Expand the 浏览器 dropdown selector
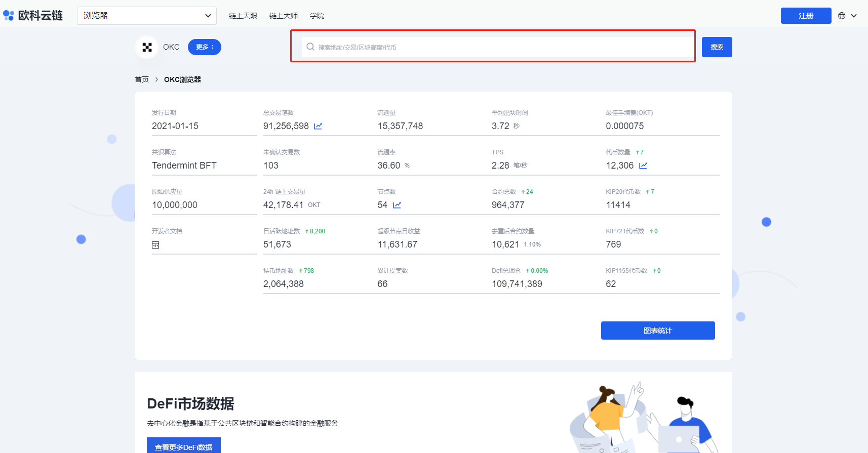Screen dimensions: 868x453 (147, 16)
